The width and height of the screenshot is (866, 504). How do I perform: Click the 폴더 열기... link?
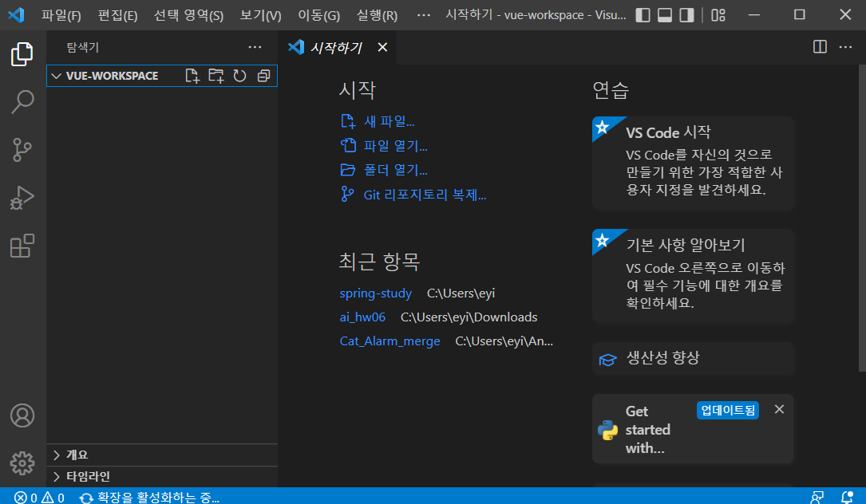point(384,170)
